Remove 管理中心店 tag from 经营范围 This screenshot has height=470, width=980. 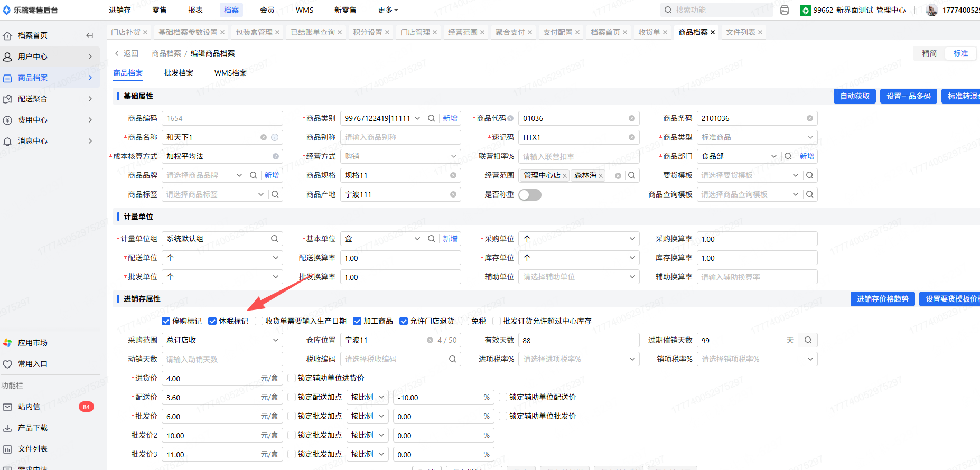point(565,176)
